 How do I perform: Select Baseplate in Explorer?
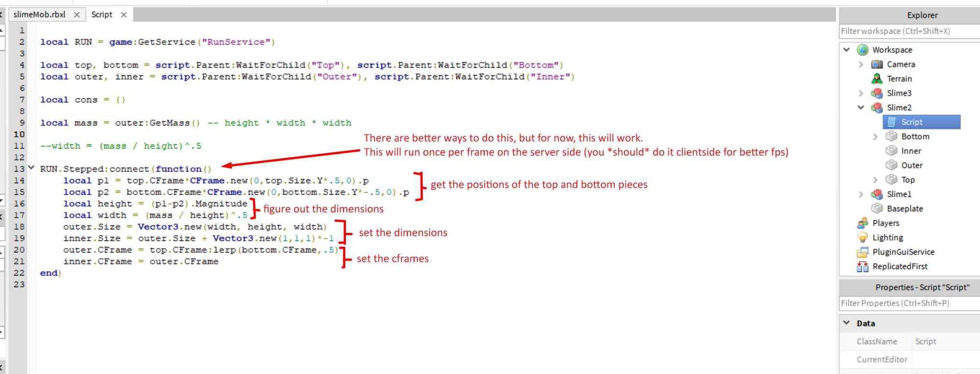[904, 208]
